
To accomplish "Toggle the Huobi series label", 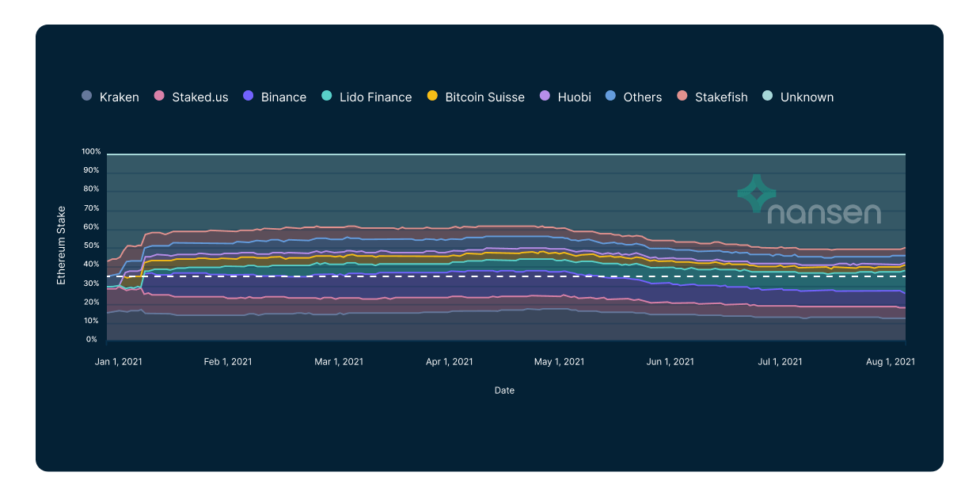I will [574, 97].
